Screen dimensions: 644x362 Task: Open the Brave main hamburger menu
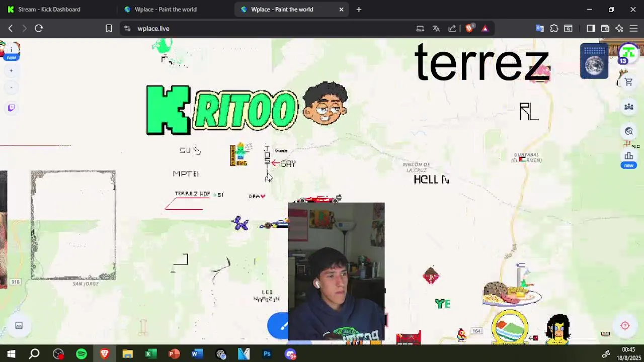pyautogui.click(x=633, y=29)
